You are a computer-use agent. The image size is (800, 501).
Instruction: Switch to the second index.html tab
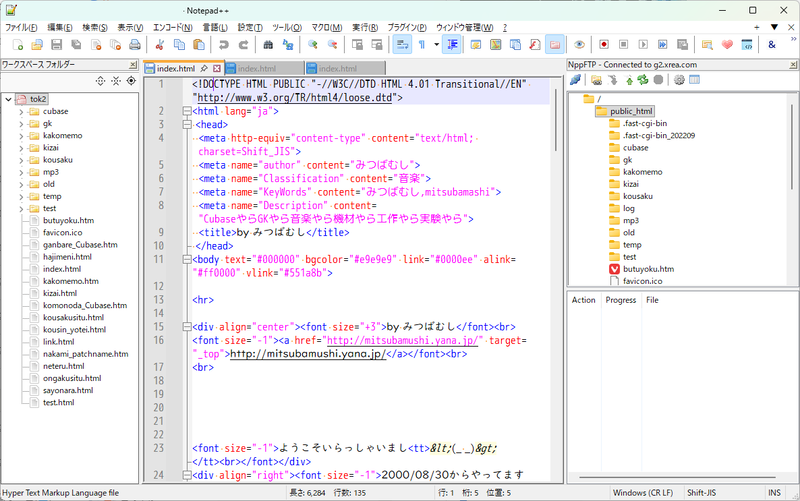click(264, 68)
